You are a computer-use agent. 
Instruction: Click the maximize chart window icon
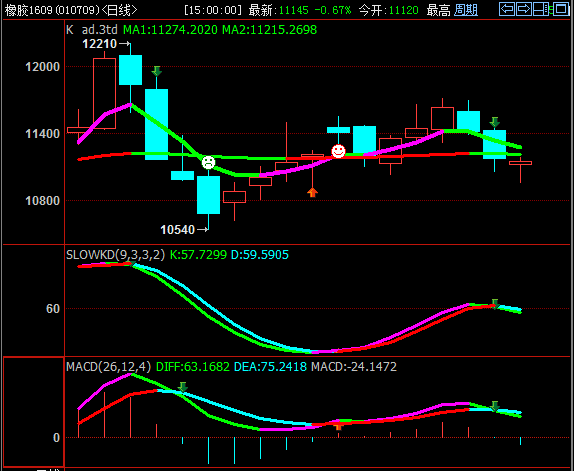pyautogui.click(x=561, y=8)
